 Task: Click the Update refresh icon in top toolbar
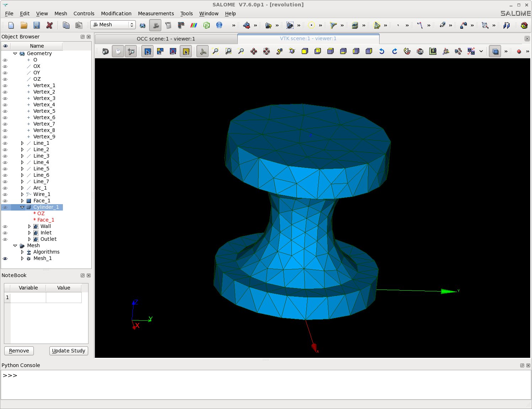524,25
